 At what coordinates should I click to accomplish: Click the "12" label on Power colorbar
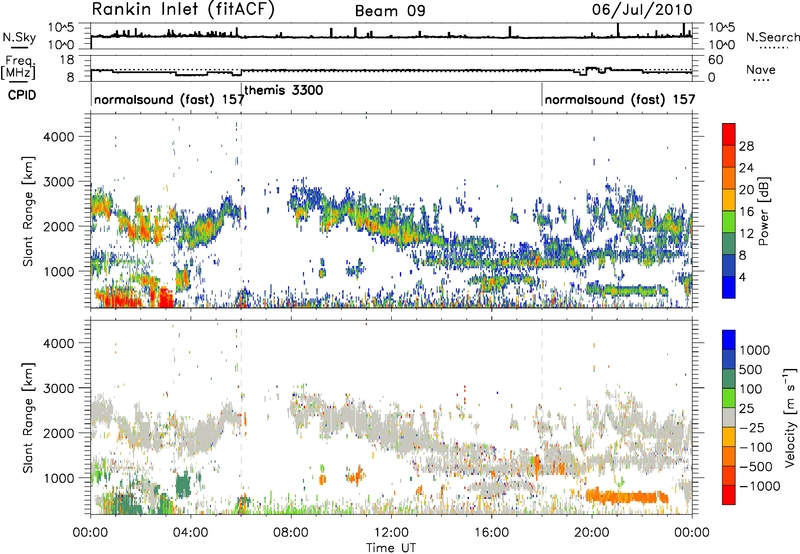[x=746, y=234]
